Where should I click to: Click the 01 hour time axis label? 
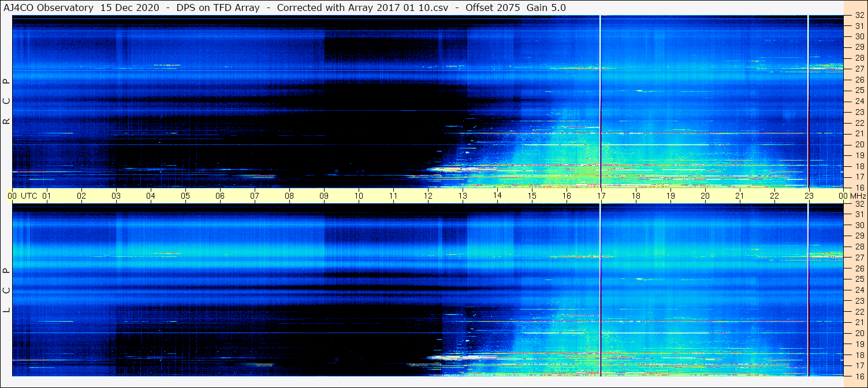coord(47,196)
